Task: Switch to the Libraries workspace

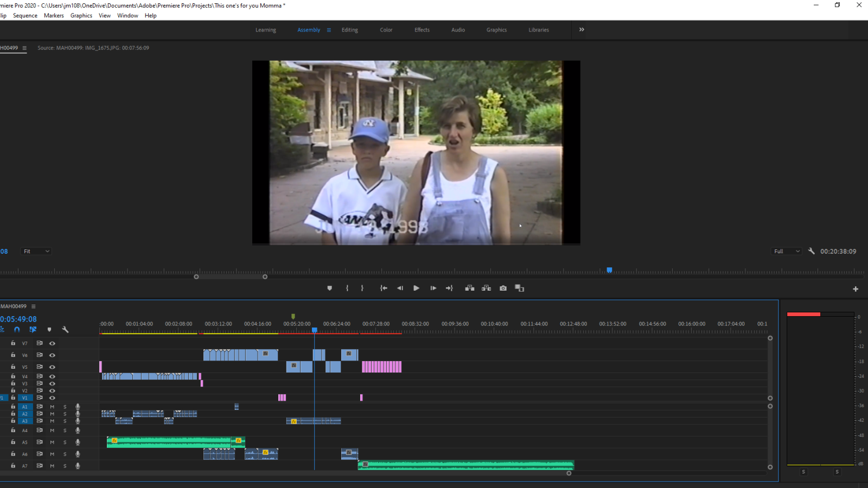Action: 539,30
